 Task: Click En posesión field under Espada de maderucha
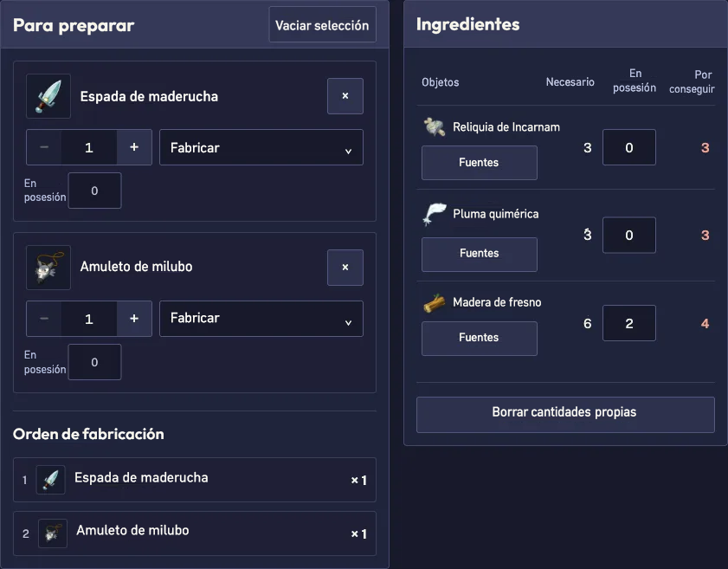pos(94,191)
